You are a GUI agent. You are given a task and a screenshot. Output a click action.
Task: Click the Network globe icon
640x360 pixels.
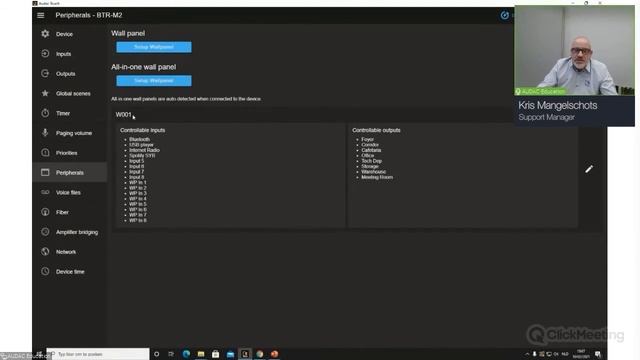click(45, 251)
